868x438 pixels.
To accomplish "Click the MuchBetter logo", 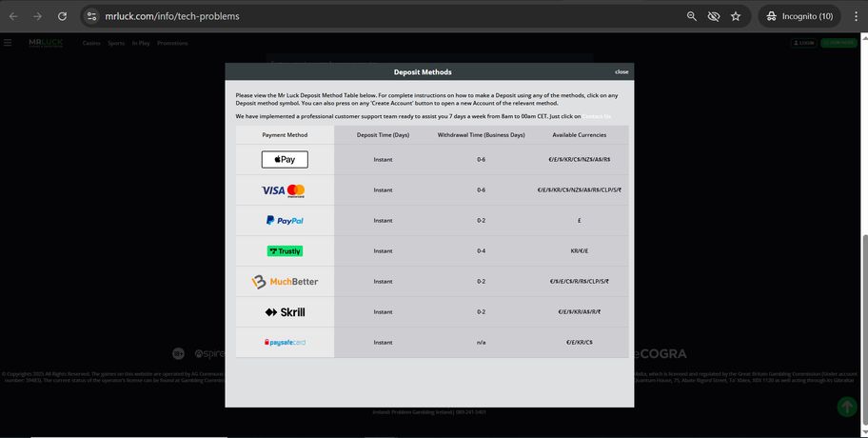I will click(x=285, y=282).
